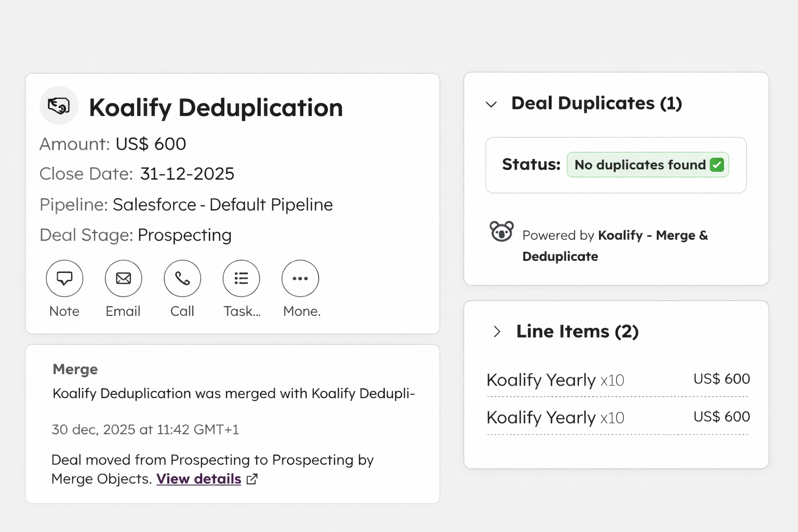Click the Deal Stage value Prospecting
Screen dimensions: 798x532
[x=184, y=235]
